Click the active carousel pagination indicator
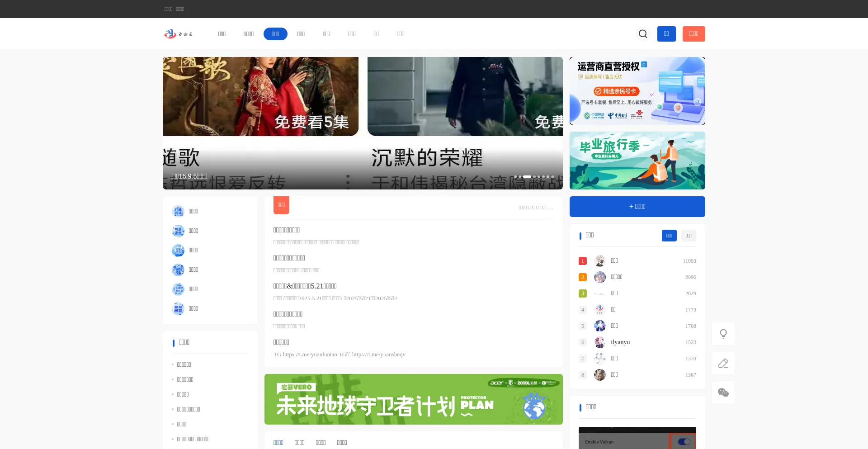 click(x=527, y=177)
